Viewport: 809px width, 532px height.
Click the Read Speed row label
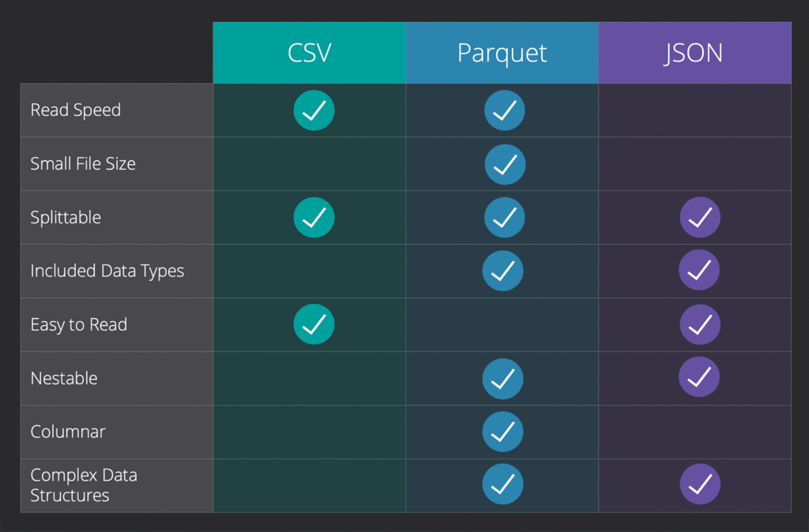tap(76, 111)
